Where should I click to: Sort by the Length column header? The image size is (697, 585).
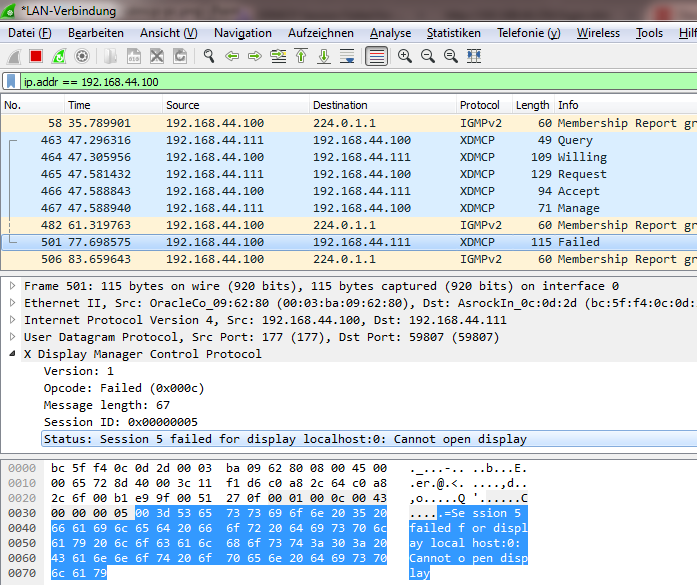click(533, 105)
